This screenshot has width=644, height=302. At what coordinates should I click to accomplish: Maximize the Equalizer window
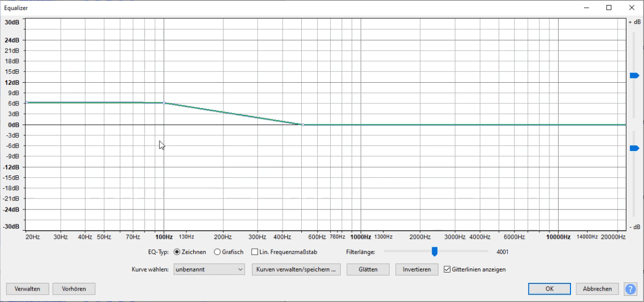click(609, 8)
